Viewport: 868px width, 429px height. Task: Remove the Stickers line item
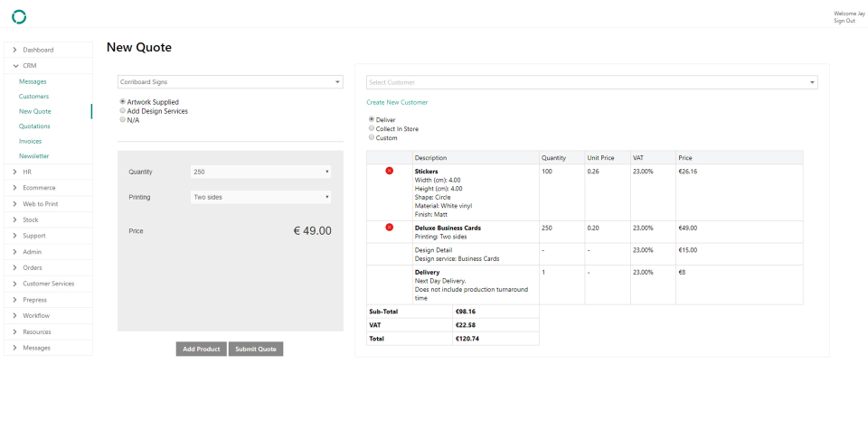(389, 171)
